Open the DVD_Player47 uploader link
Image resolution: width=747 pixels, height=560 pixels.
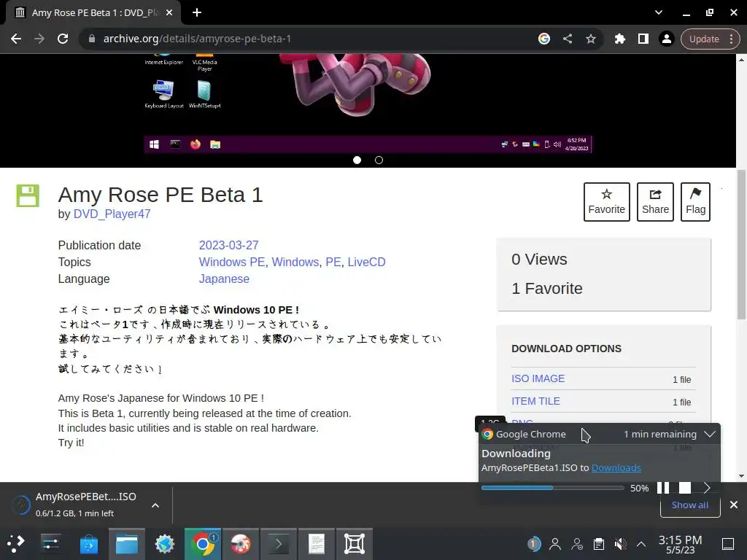click(x=112, y=214)
